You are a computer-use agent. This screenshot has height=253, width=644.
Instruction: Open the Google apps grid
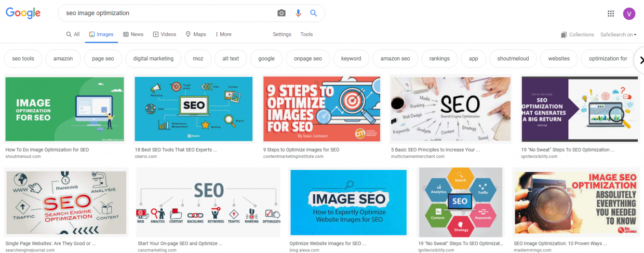[611, 14]
